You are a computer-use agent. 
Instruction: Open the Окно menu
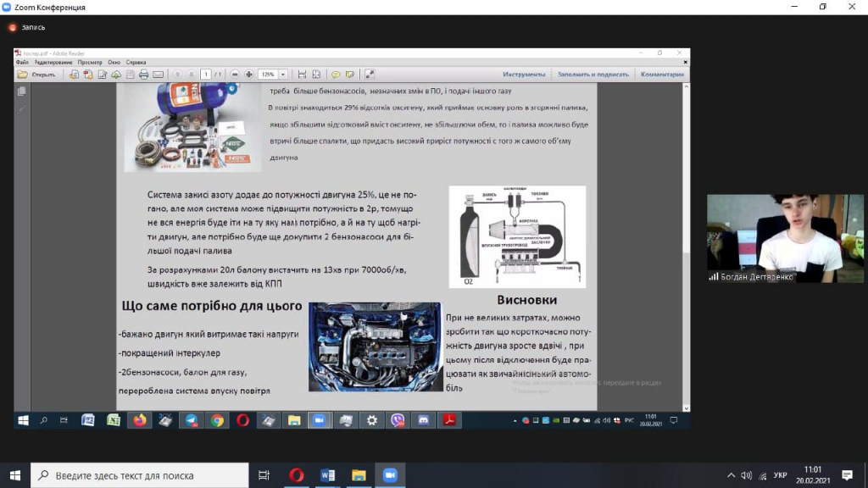pos(114,63)
